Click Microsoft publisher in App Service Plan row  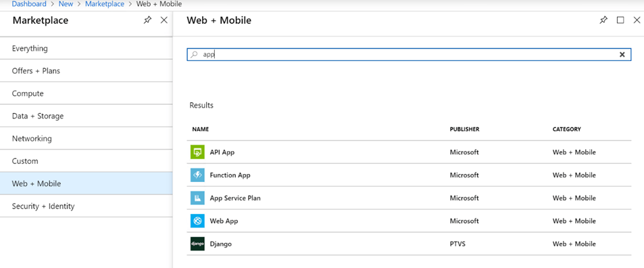464,198
